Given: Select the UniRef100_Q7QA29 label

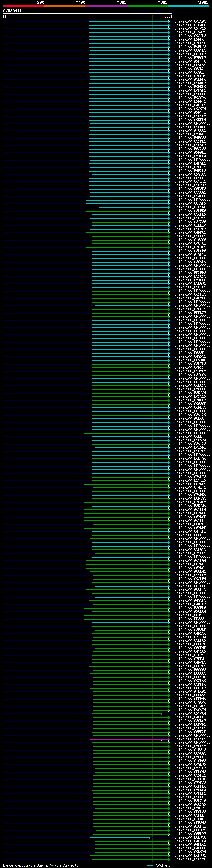Looking at the screenshot, I should tap(190, 309).
